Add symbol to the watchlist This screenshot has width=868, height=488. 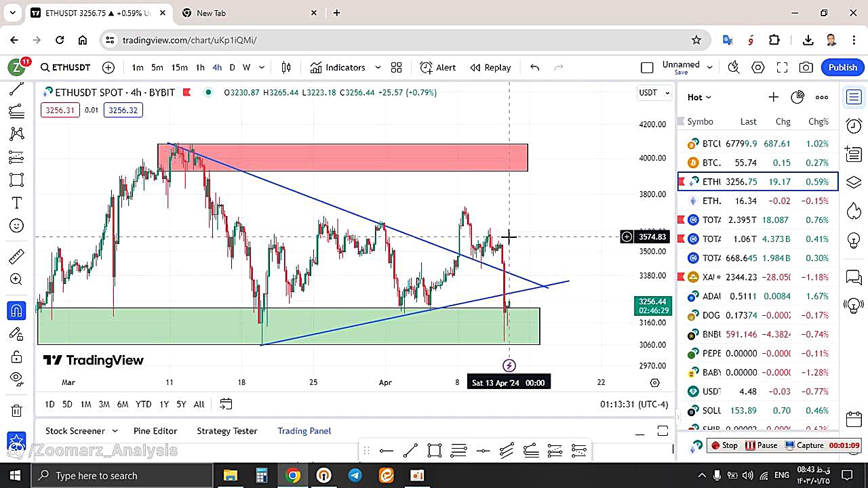point(773,97)
